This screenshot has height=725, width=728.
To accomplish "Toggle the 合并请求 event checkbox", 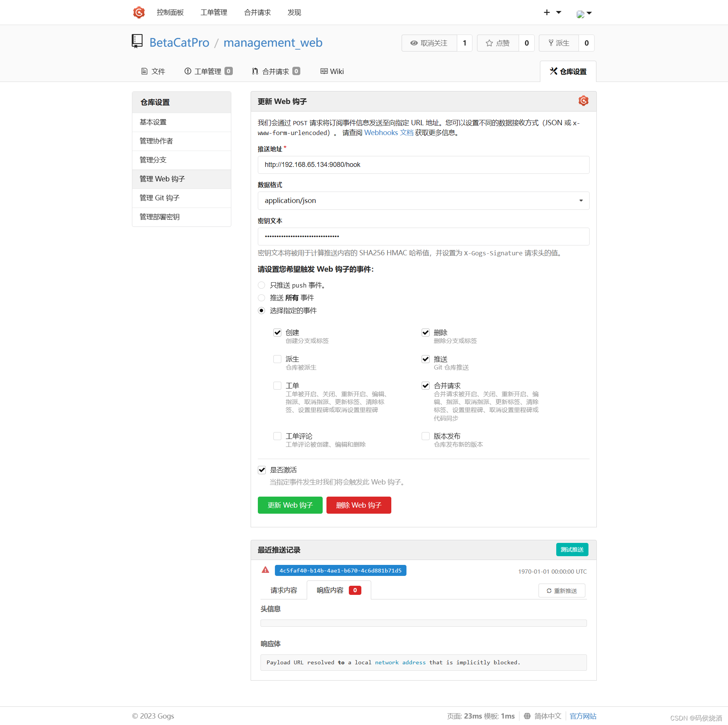I will pyautogui.click(x=426, y=386).
